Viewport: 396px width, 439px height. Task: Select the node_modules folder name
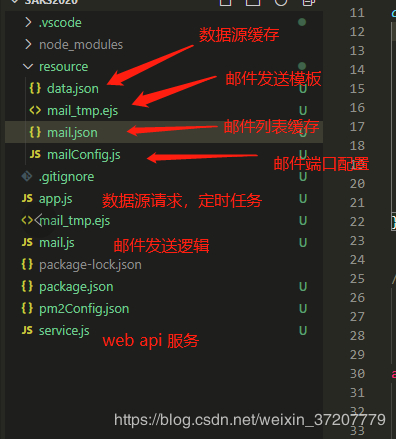[x=81, y=45]
